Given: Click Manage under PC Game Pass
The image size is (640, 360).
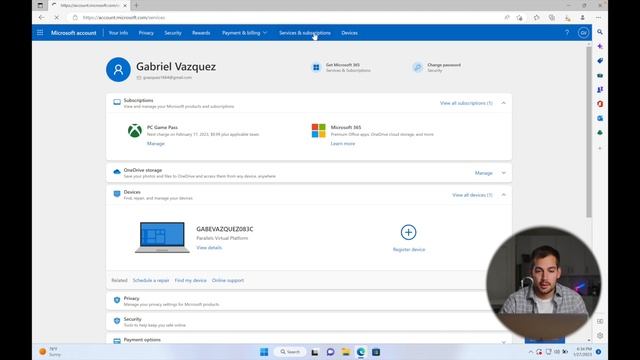Looking at the screenshot, I should pyautogui.click(x=156, y=144).
